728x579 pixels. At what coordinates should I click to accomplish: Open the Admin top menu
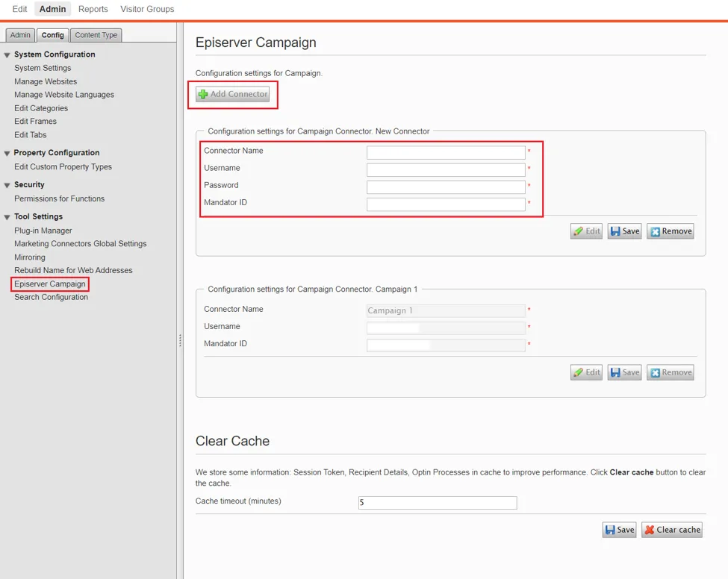tap(52, 9)
